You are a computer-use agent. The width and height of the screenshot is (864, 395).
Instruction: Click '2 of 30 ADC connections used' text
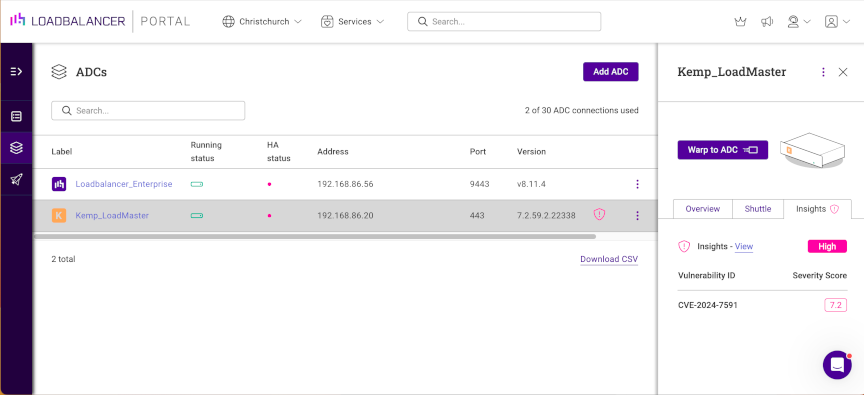pos(581,110)
